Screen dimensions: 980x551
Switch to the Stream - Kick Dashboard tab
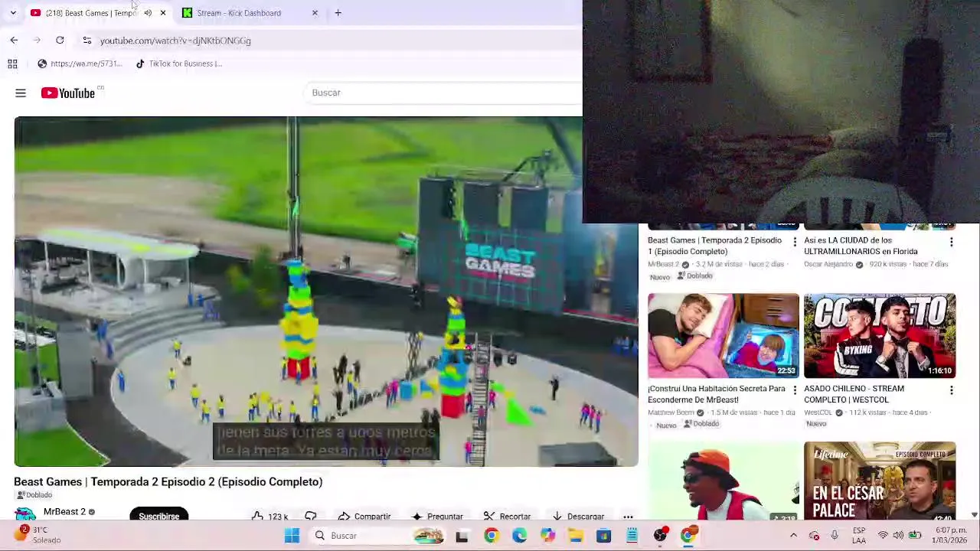(x=239, y=13)
